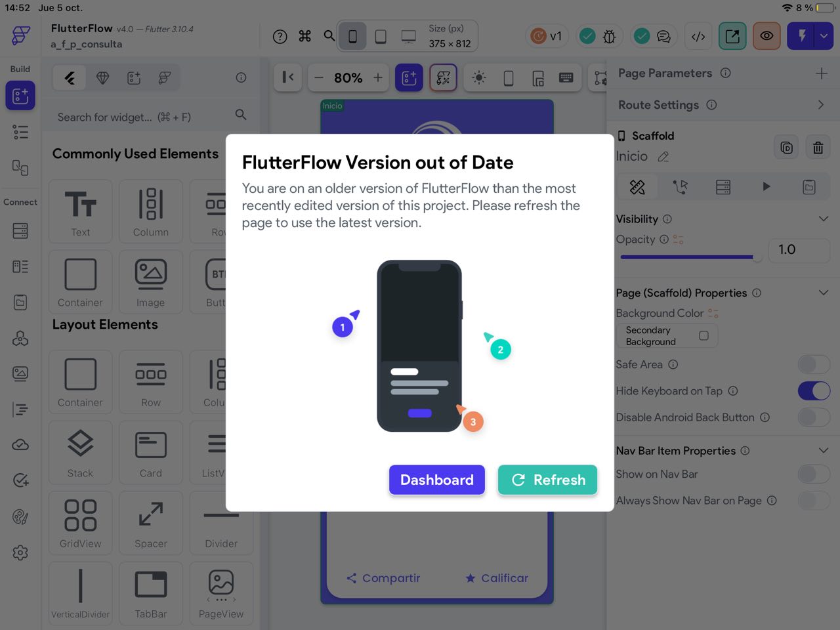Go to Dashboard from the dialog
Image resolution: width=840 pixels, height=630 pixels.
pos(437,480)
